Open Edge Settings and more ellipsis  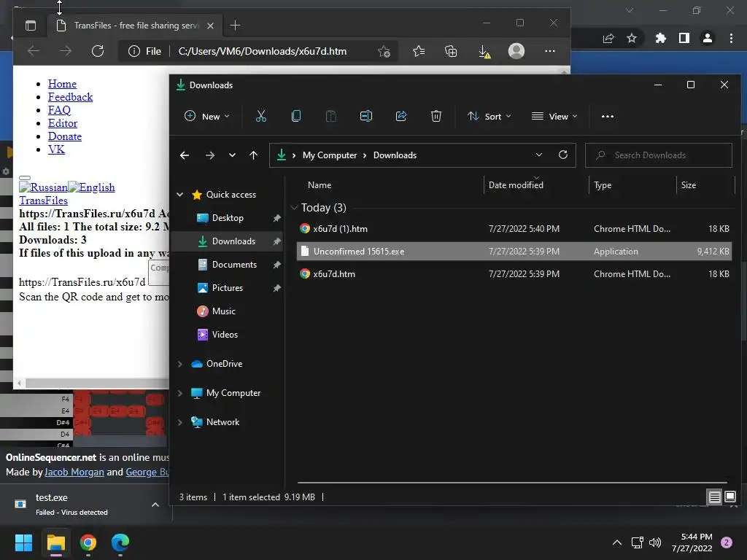click(x=550, y=51)
